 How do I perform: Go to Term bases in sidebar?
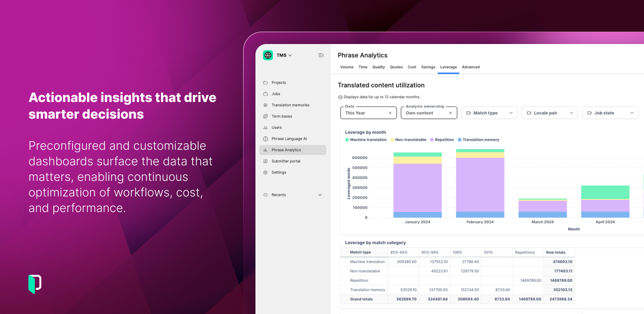[x=282, y=116]
